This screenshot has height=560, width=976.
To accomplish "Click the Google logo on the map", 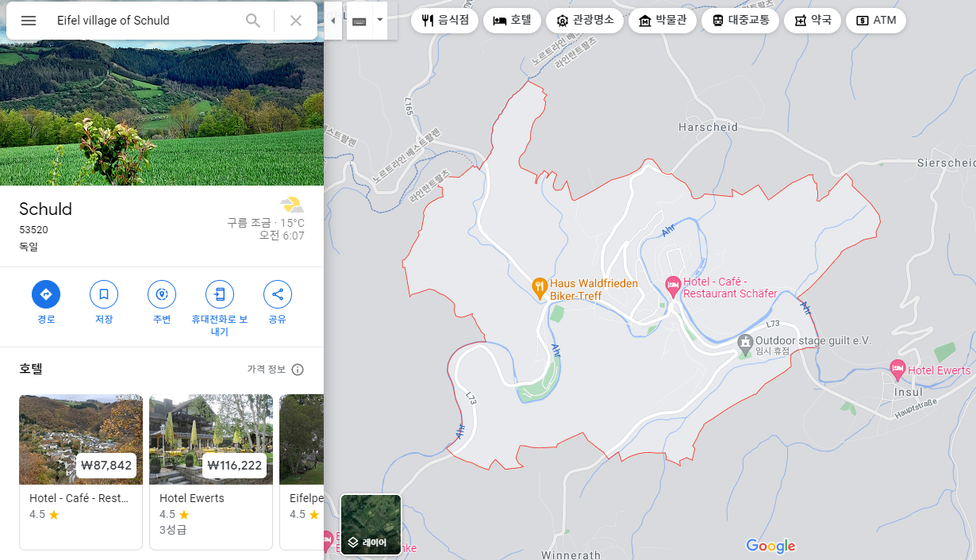I will click(x=770, y=546).
